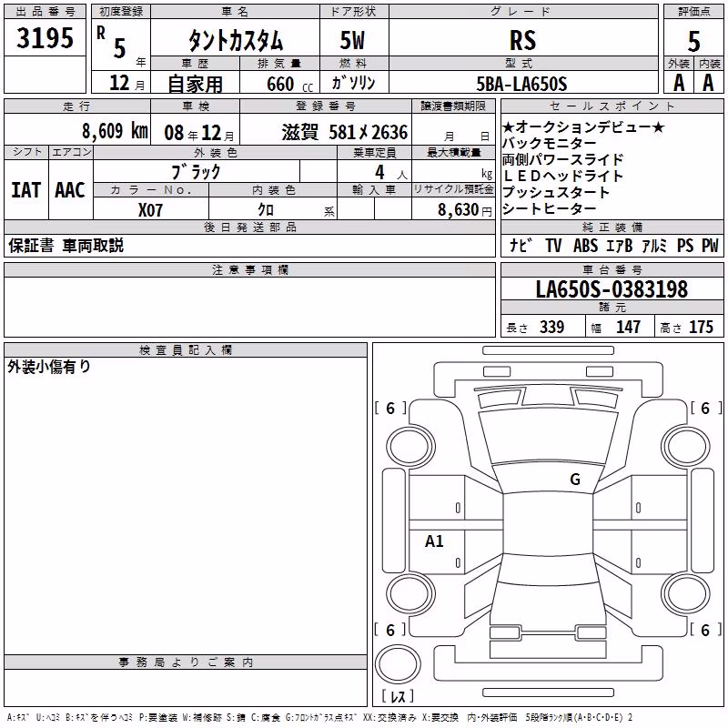The width and height of the screenshot is (728, 728).
Task: Click the sales point 両側パワースライド
Action: 562,160
